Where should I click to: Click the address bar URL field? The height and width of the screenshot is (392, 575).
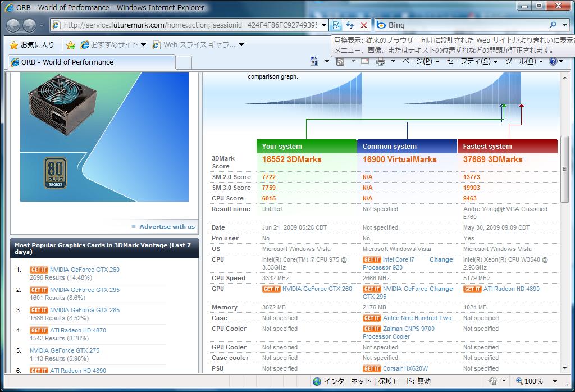190,25
